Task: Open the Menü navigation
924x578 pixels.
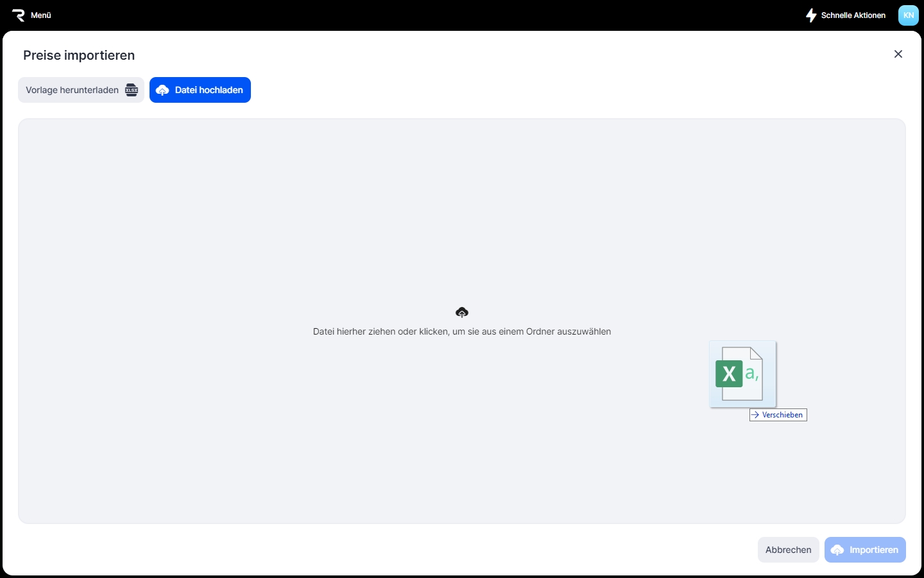Action: [x=41, y=15]
